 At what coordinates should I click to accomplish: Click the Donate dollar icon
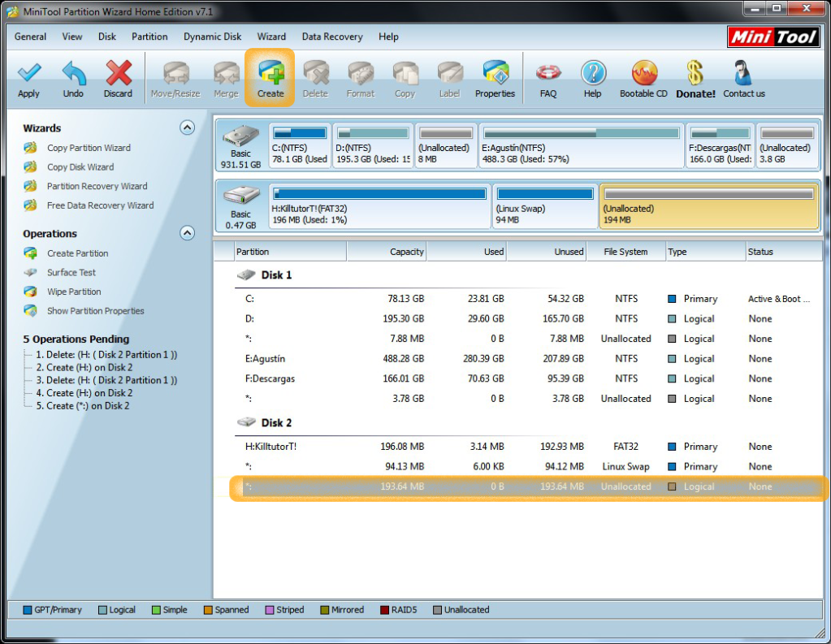[695, 80]
